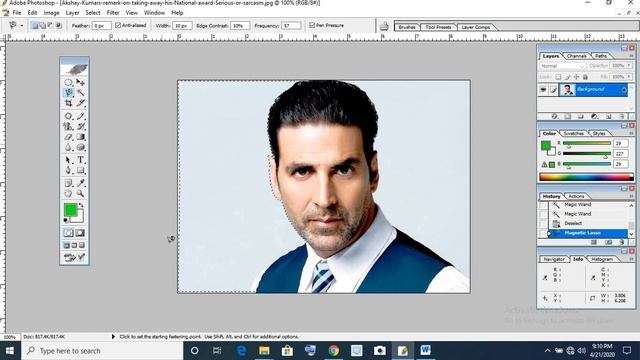Select the Magnetic Lasso tool in toolbox
The image size is (640, 360).
tap(68, 93)
